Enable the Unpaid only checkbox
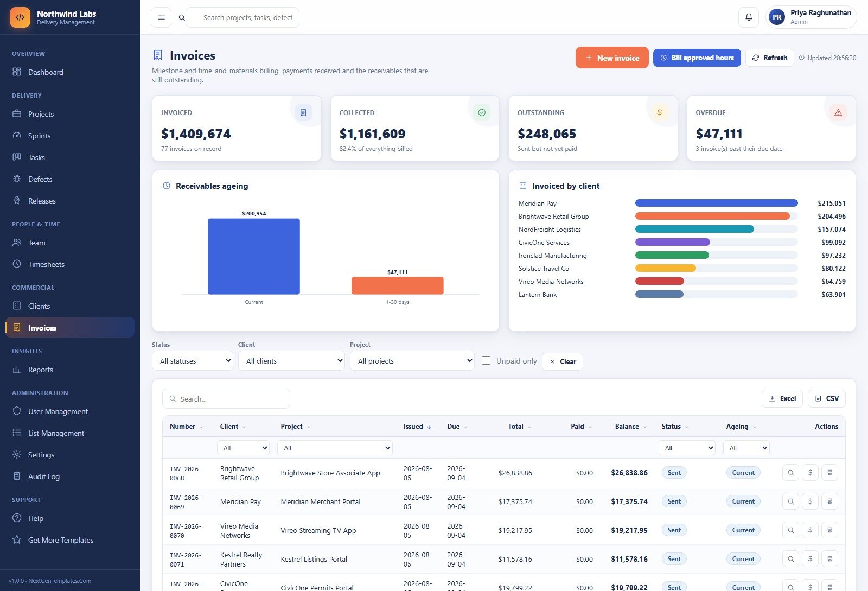 point(486,360)
